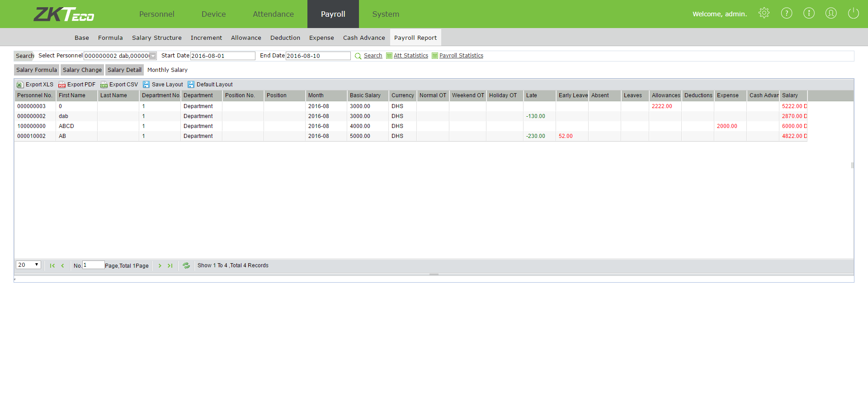This screenshot has height=412, width=868.
Task: Open the admin user profile icon
Action: point(830,13)
